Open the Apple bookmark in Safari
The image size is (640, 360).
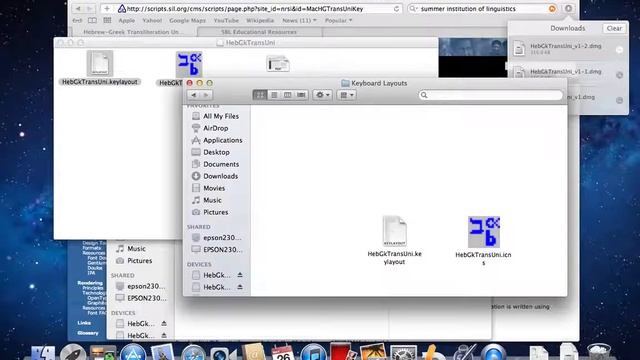[127, 20]
